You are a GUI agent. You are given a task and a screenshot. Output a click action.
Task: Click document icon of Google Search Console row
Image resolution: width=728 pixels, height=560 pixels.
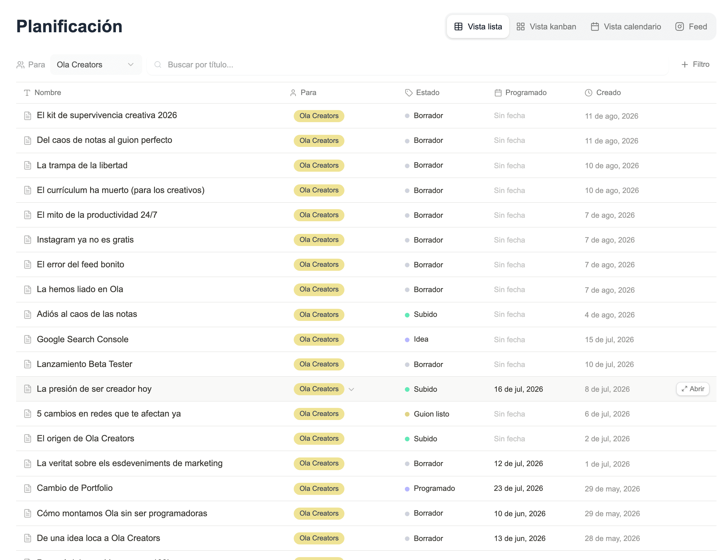28,339
